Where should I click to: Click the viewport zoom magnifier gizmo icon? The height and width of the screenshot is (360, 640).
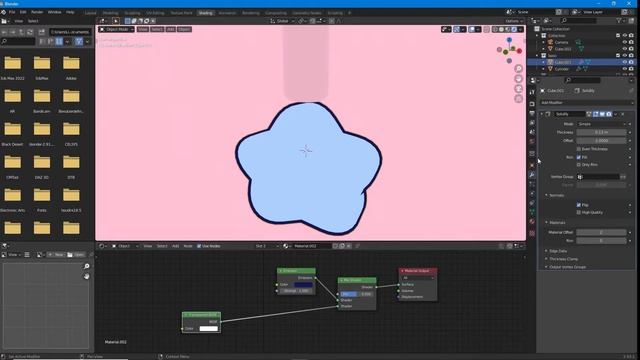pyautogui.click(x=518, y=69)
